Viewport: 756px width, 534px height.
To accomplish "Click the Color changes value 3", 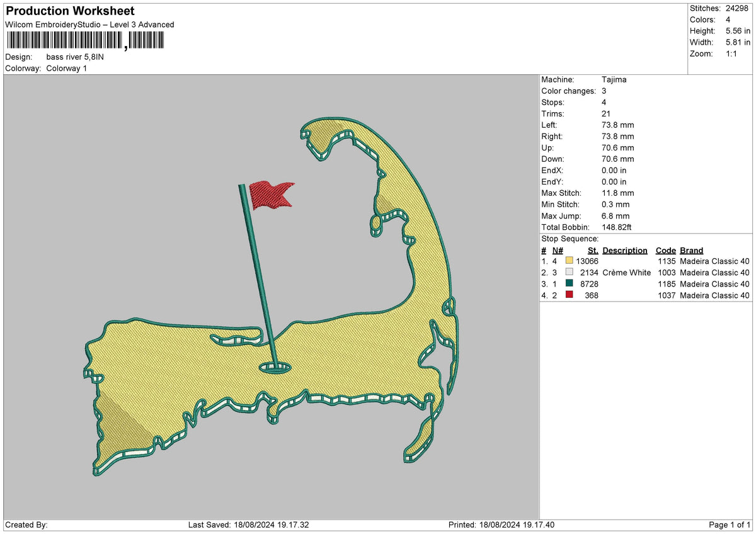I will (605, 91).
